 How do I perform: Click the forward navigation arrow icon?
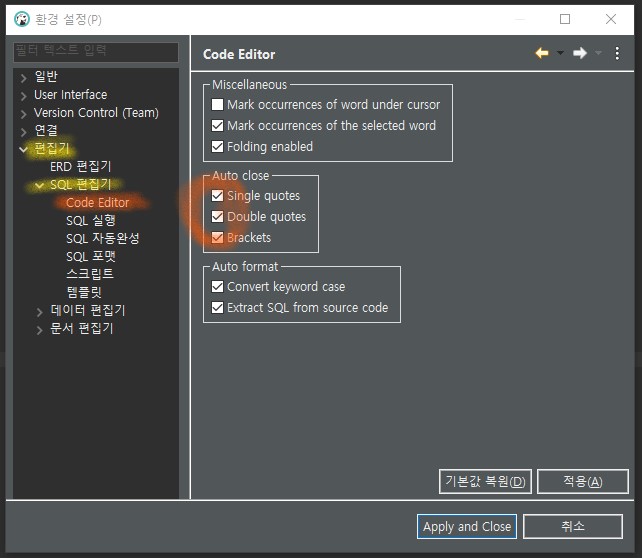[x=580, y=53]
